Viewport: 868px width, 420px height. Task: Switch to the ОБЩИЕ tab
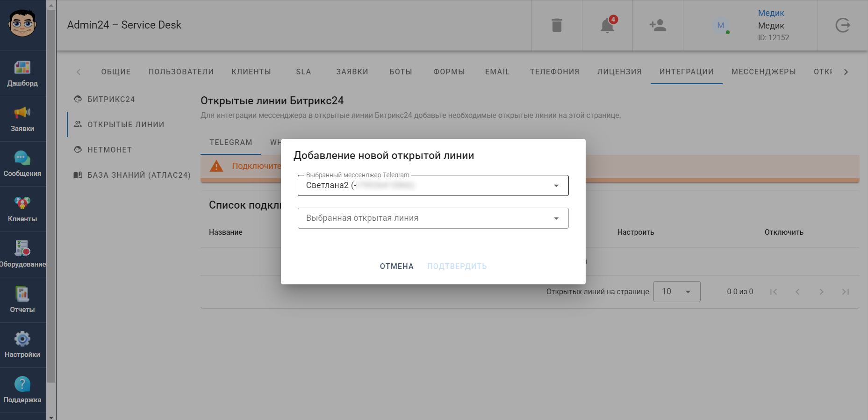click(116, 72)
